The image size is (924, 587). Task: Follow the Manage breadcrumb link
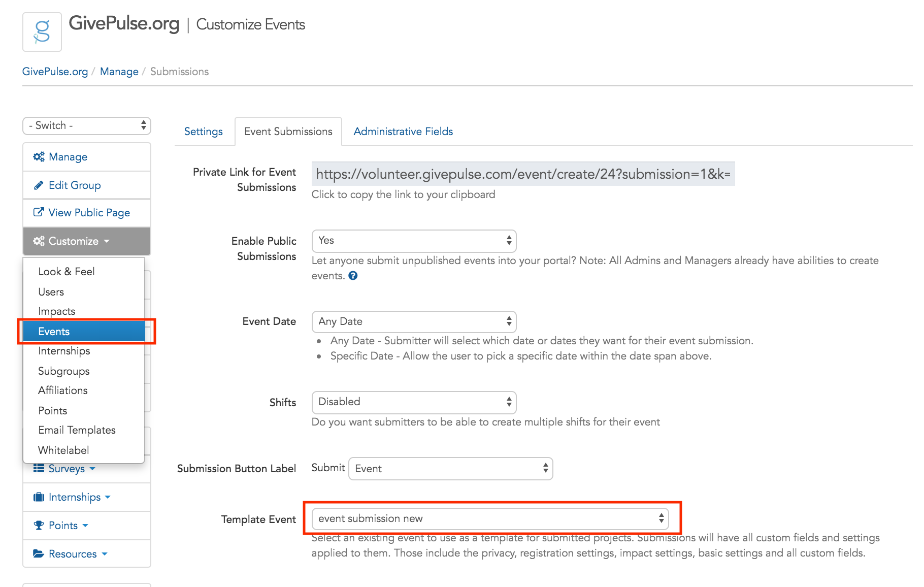tap(119, 72)
